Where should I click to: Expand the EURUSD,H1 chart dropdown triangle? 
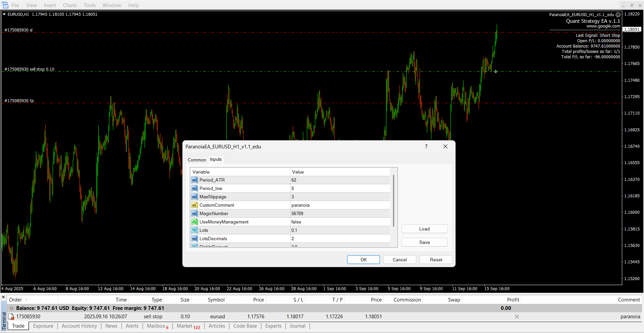(4, 14)
